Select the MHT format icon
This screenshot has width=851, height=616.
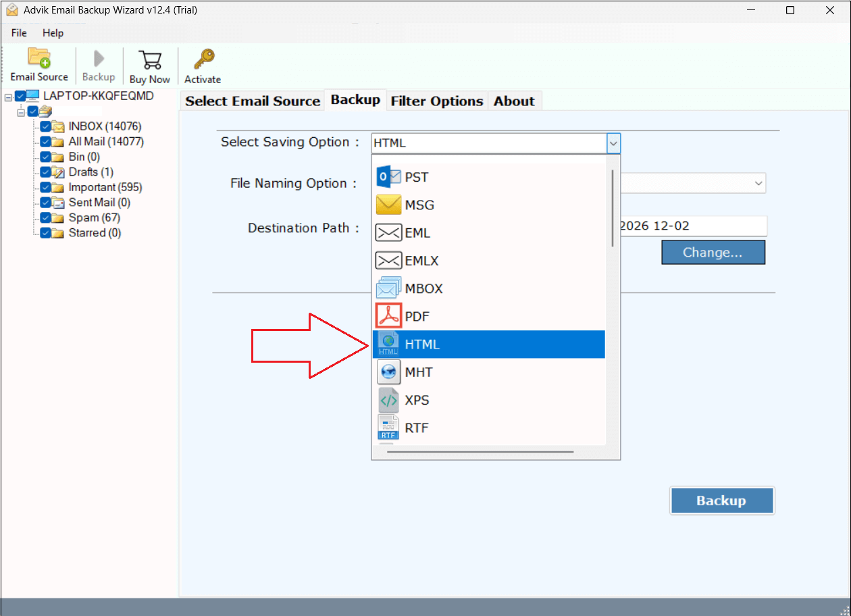388,372
